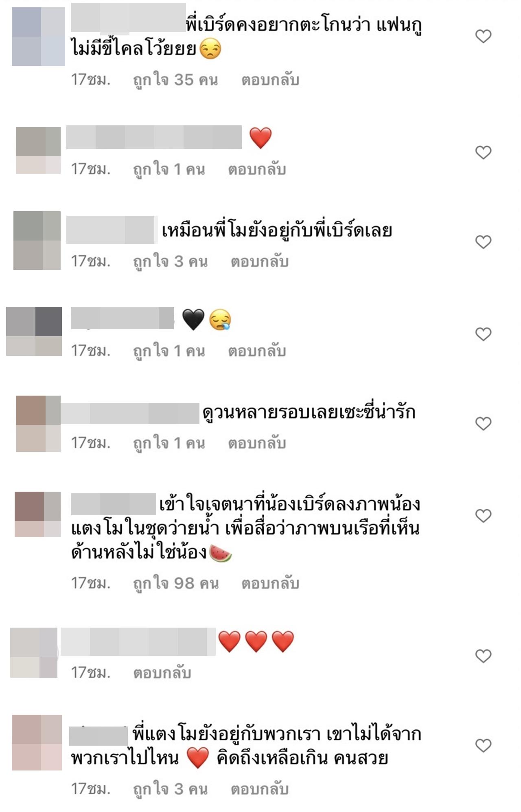Open likes list on the last comment

click(170, 789)
